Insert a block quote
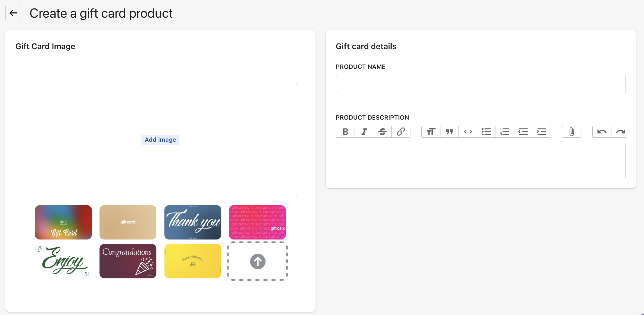Screen dimensions: 644x315 [449, 132]
